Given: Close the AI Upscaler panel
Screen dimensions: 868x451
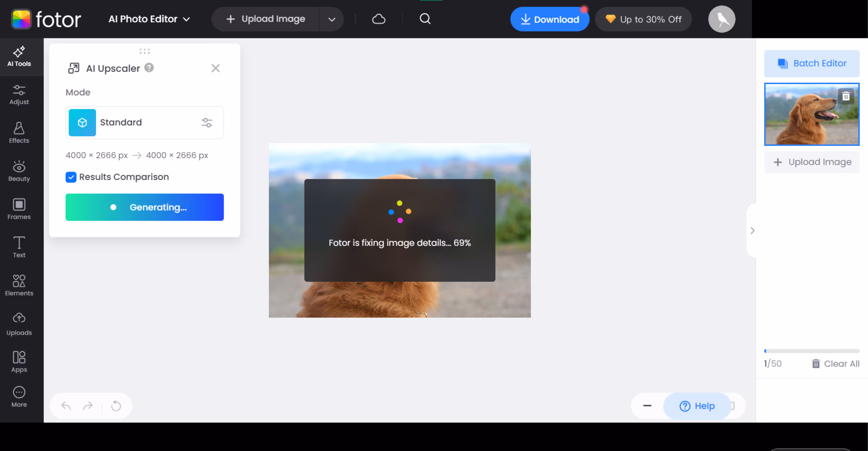Looking at the screenshot, I should (x=216, y=68).
